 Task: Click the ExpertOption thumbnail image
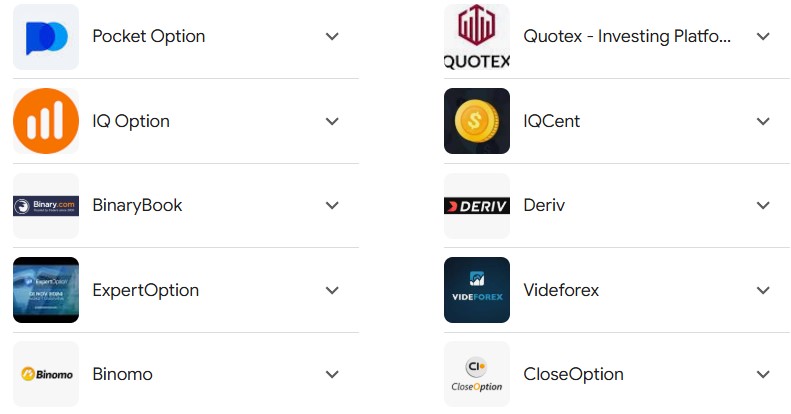coord(46,290)
